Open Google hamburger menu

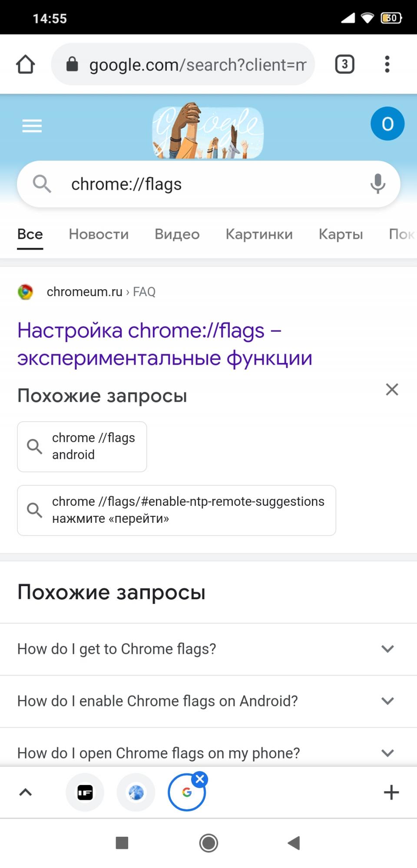(x=32, y=126)
